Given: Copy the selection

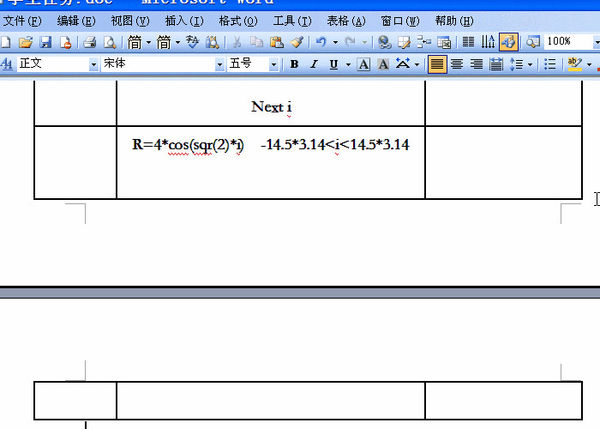Looking at the screenshot, I should (257, 42).
